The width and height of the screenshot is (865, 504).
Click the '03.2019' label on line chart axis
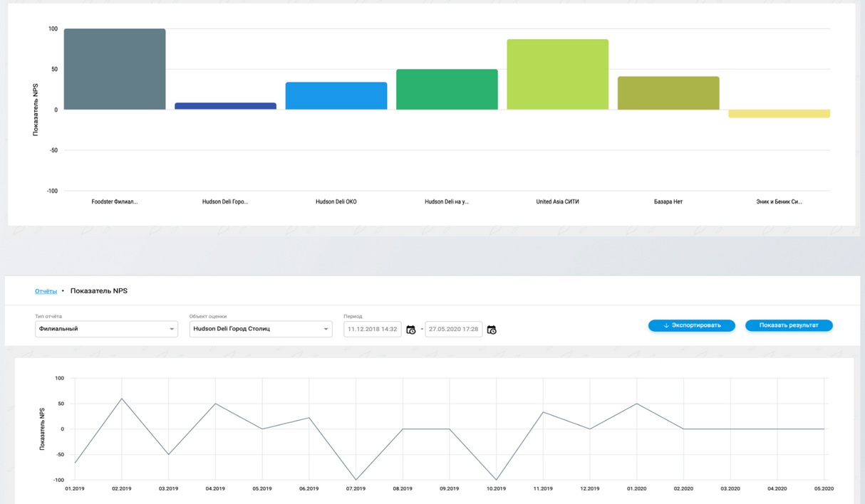pyautogui.click(x=168, y=489)
